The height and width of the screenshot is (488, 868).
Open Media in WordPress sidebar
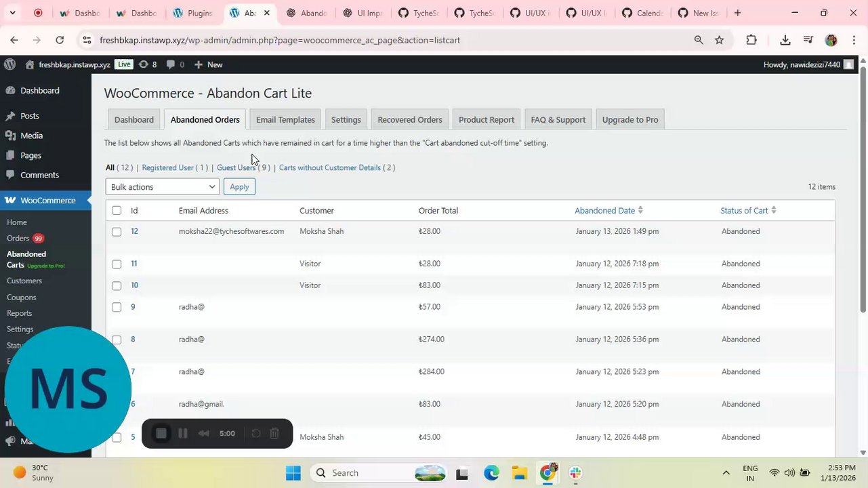pyautogui.click(x=31, y=136)
